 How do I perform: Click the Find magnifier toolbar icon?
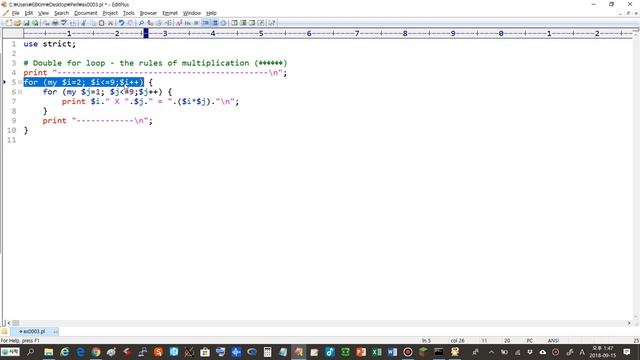[141, 23]
